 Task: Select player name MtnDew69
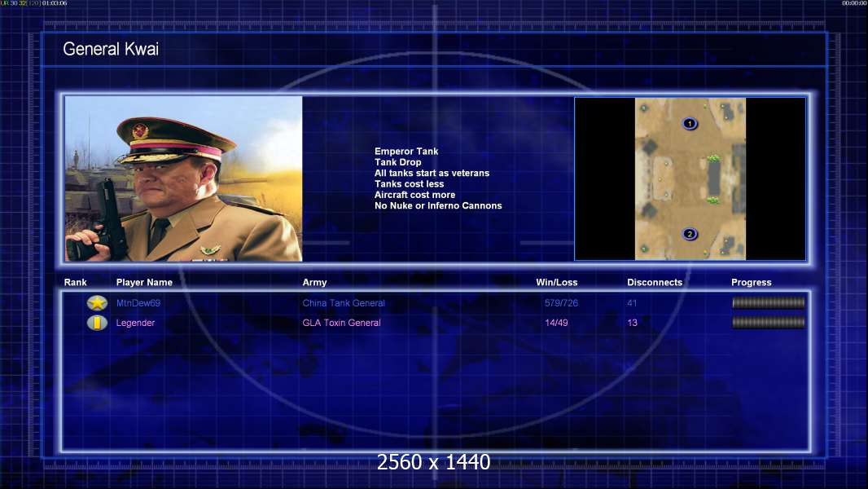[x=138, y=303]
